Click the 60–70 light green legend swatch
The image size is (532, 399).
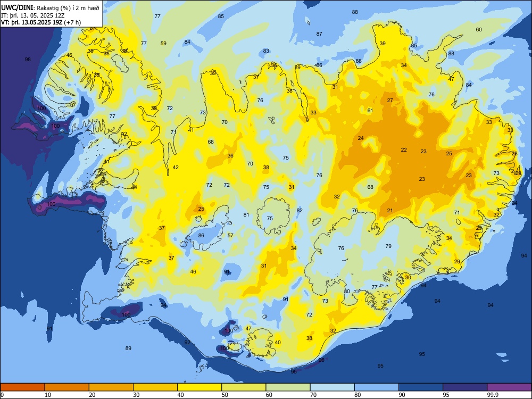pos(288,387)
